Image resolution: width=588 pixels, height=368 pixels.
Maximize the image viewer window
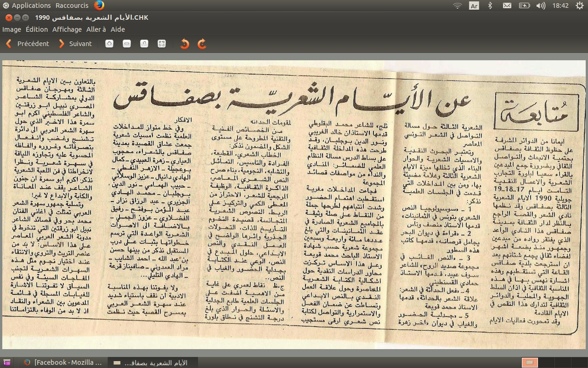[x=25, y=17]
